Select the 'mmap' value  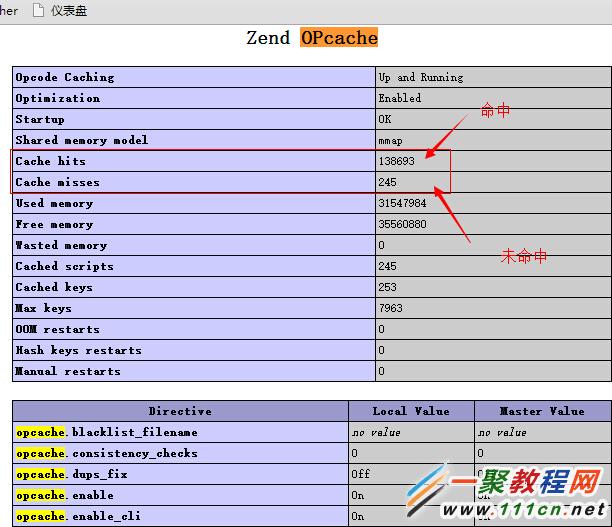390,141
